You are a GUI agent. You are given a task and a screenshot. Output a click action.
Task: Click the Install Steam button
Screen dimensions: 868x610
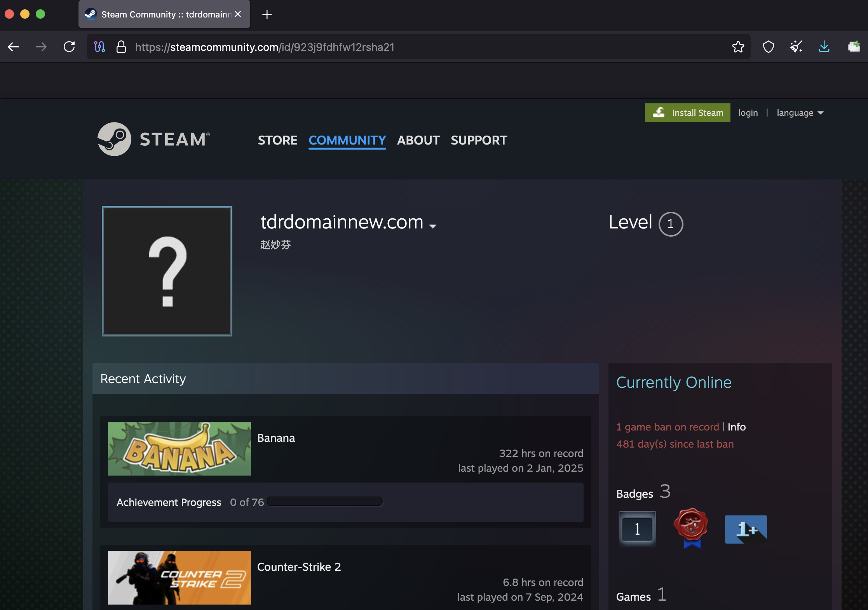[687, 113]
